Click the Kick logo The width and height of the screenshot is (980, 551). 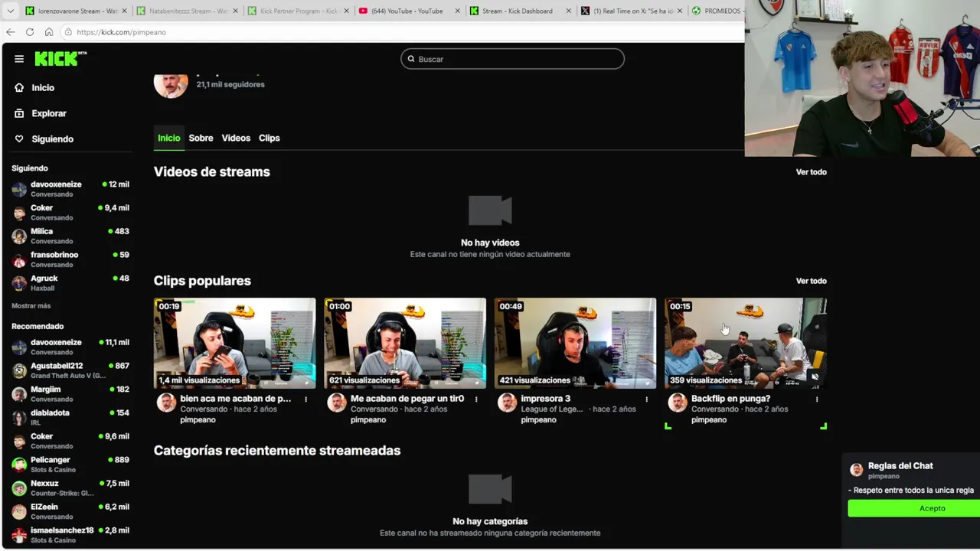click(60, 59)
